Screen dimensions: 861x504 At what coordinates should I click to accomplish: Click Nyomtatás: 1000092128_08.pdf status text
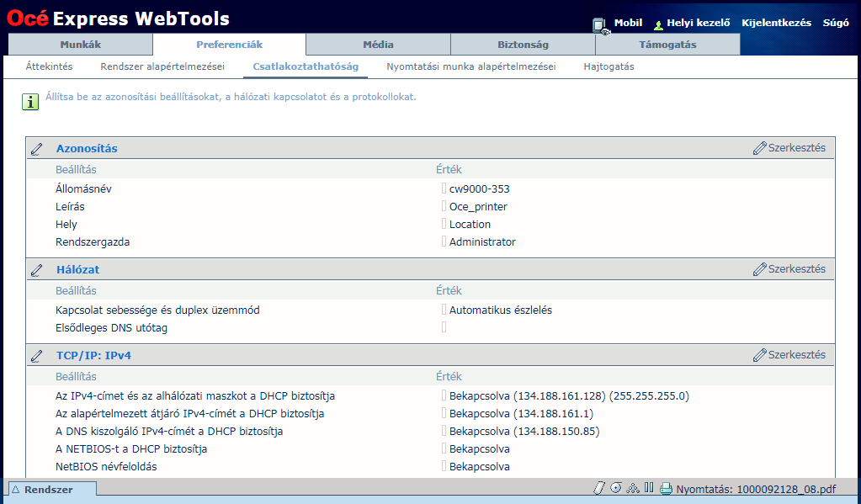pos(756,489)
